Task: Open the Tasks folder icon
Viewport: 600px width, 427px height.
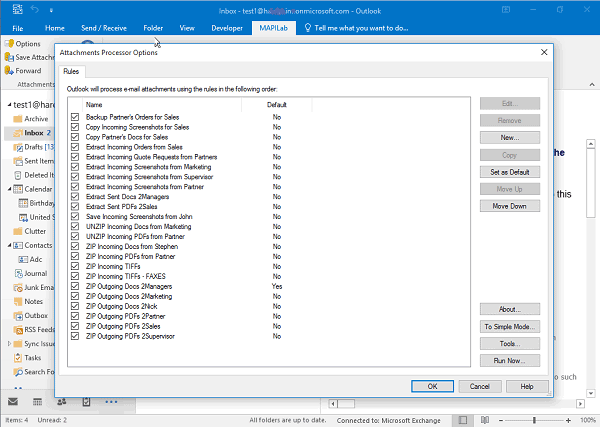Action: point(18,358)
